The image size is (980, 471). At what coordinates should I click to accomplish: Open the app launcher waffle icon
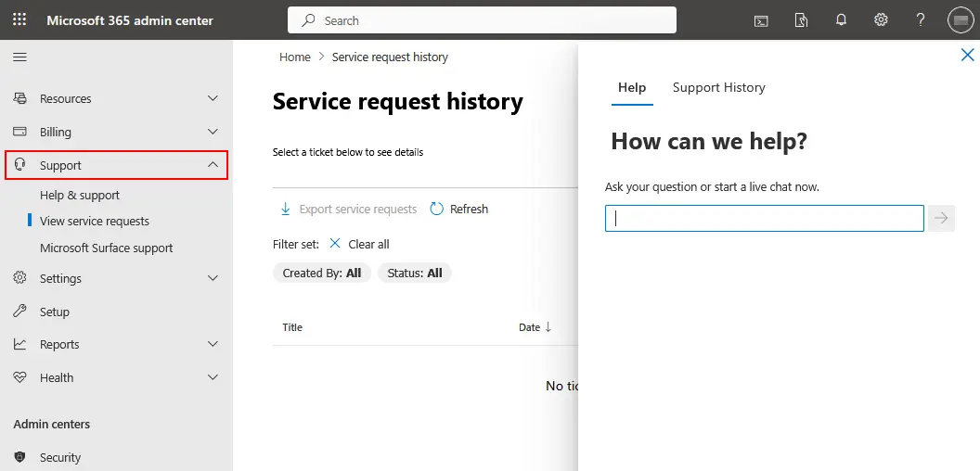pos(19,20)
